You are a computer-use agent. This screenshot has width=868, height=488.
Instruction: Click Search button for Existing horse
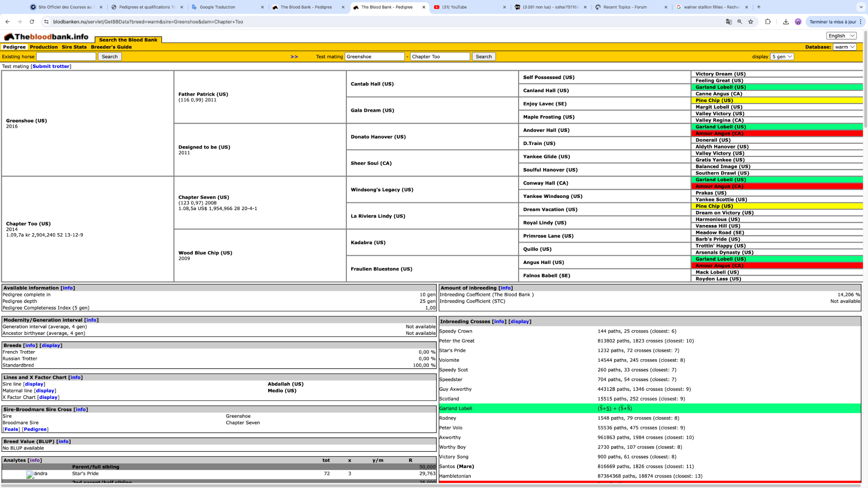(109, 56)
